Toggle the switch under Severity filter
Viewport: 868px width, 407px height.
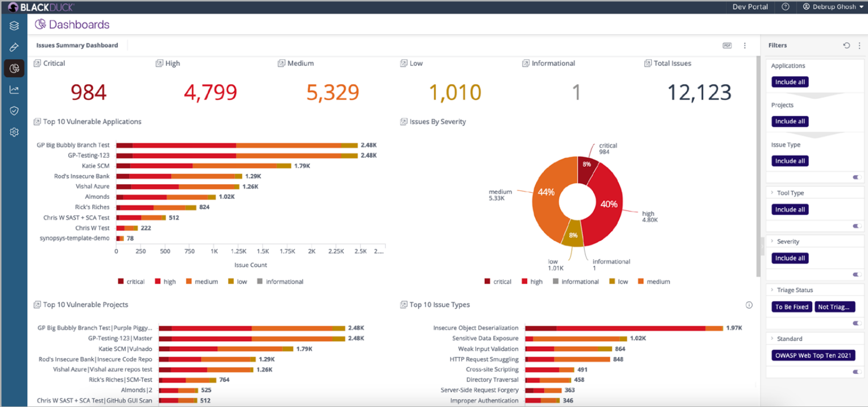coord(857,275)
